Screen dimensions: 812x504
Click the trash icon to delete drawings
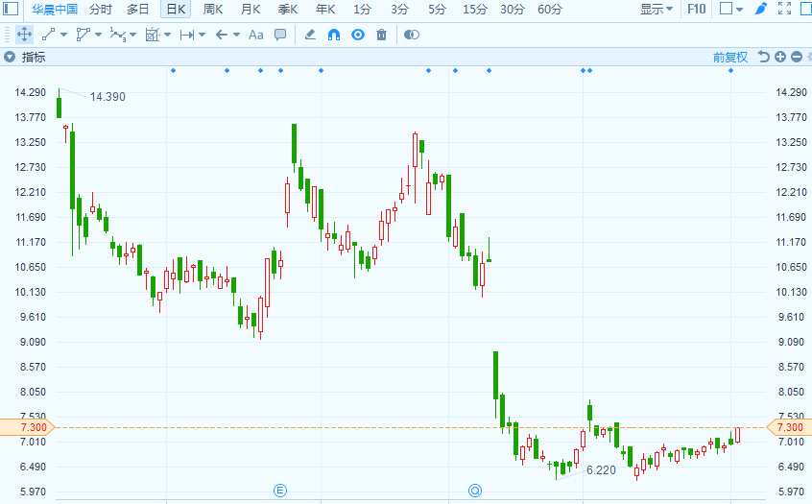coord(382,35)
